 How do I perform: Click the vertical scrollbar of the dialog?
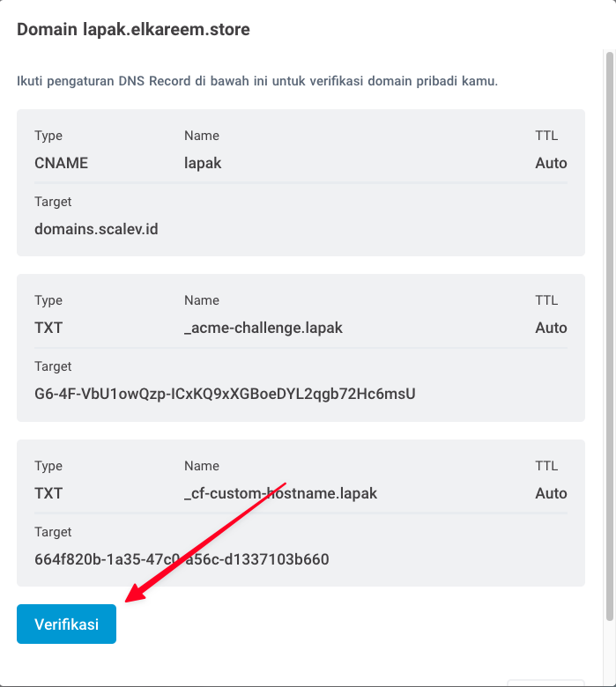click(610, 336)
